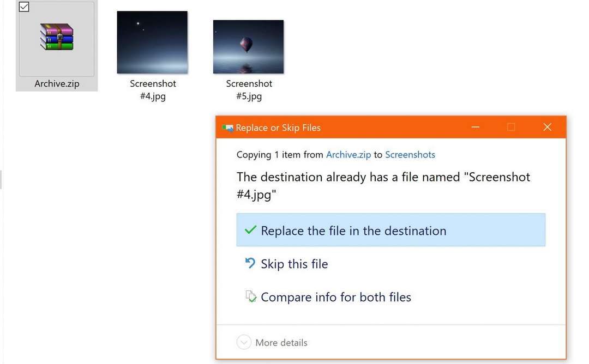Click the Screenshot #4.jpg file name

pos(153,90)
